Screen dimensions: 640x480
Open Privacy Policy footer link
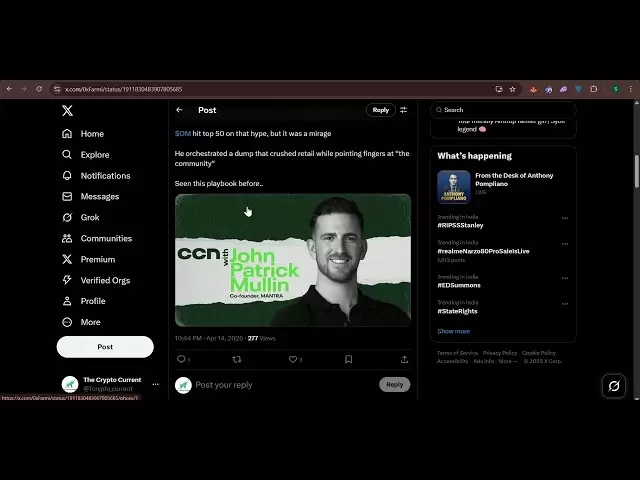click(x=500, y=353)
